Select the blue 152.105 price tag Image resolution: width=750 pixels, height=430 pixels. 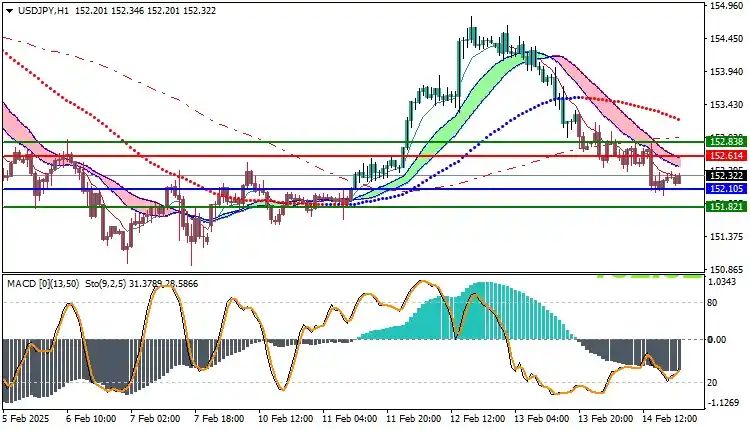(723, 189)
